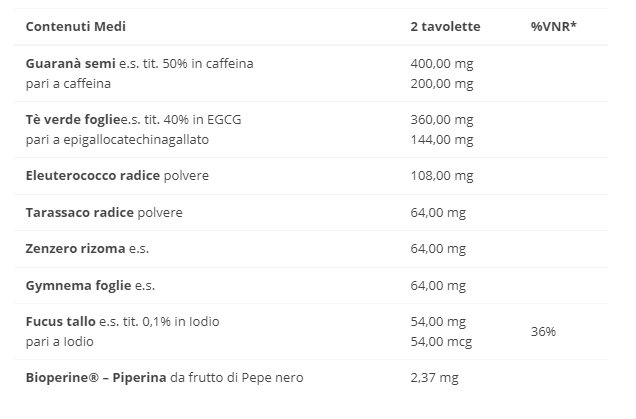Click the 108,00 mg value

[442, 176]
